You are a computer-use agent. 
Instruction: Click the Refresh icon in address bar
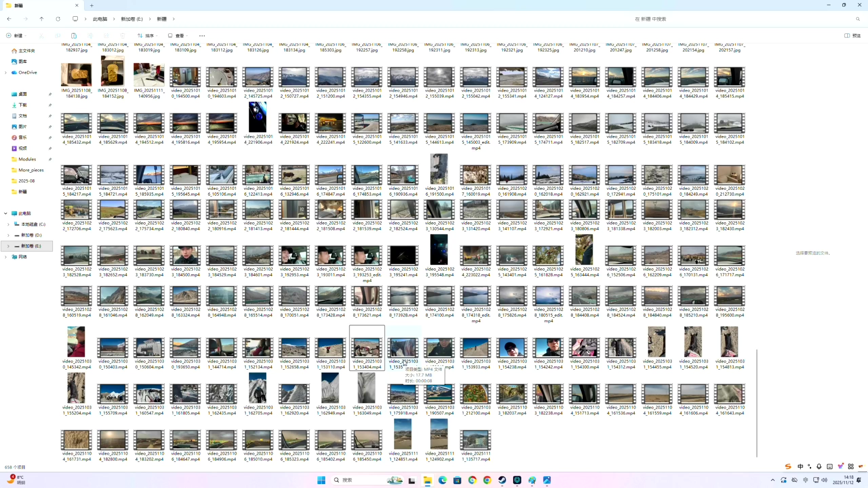point(58,19)
